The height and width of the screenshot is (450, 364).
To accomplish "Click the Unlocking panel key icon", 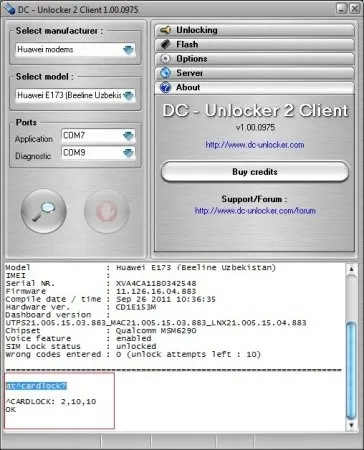I will click(165, 30).
